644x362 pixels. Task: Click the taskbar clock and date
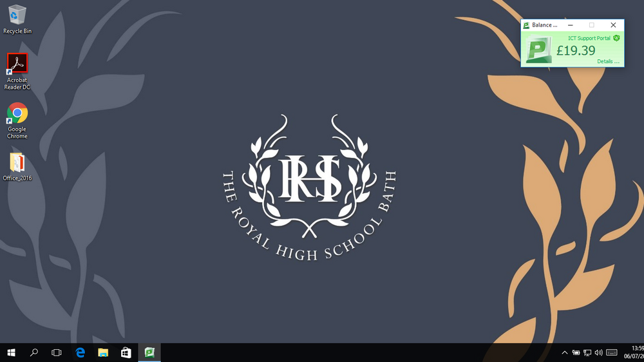coord(635,352)
